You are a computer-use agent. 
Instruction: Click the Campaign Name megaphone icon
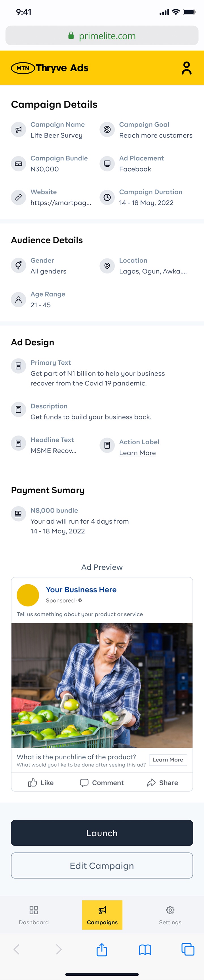[x=18, y=130]
